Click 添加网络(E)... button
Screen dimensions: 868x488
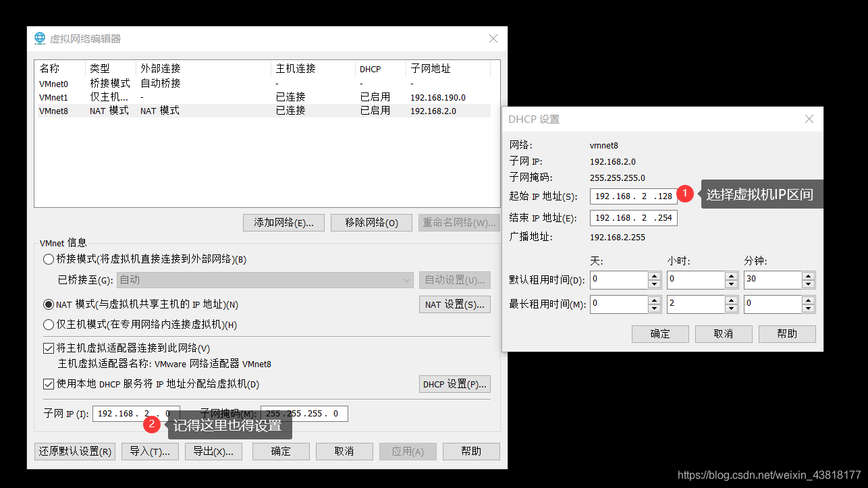click(283, 223)
